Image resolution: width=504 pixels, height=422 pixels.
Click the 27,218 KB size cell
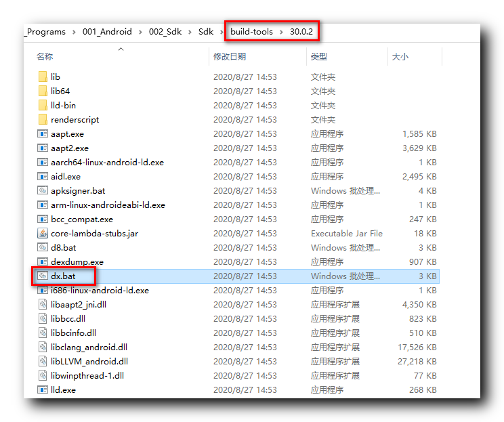[417, 362]
